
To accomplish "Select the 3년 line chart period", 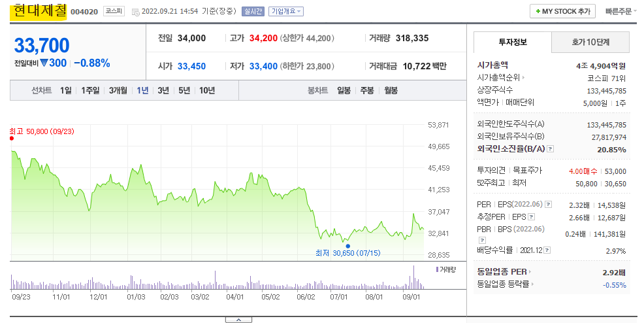I will [163, 90].
